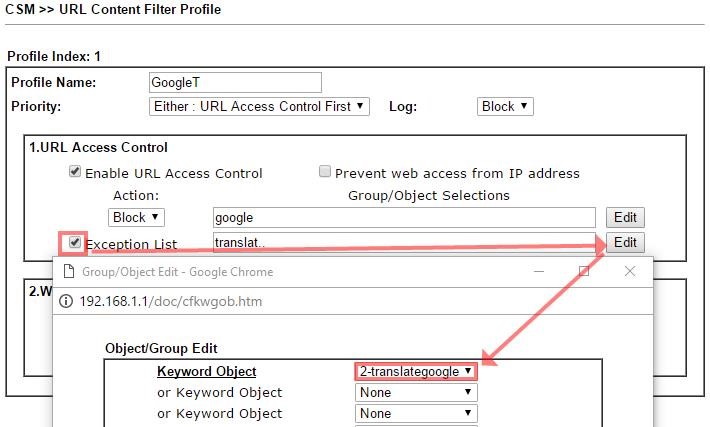Click the google group/object selection field
This screenshot has width=710, height=427.
click(x=404, y=217)
